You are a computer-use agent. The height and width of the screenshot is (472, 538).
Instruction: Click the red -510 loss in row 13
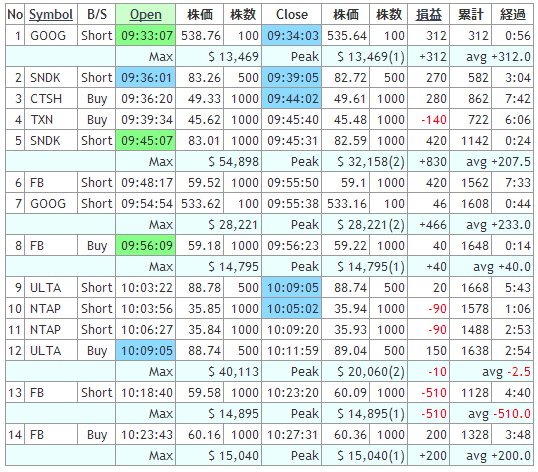click(434, 392)
